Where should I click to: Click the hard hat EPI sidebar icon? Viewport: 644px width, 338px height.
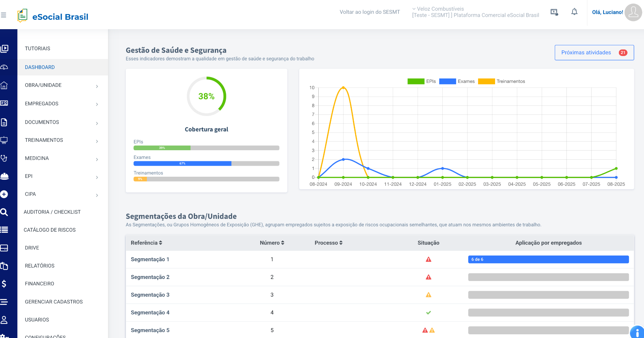click(x=4, y=176)
